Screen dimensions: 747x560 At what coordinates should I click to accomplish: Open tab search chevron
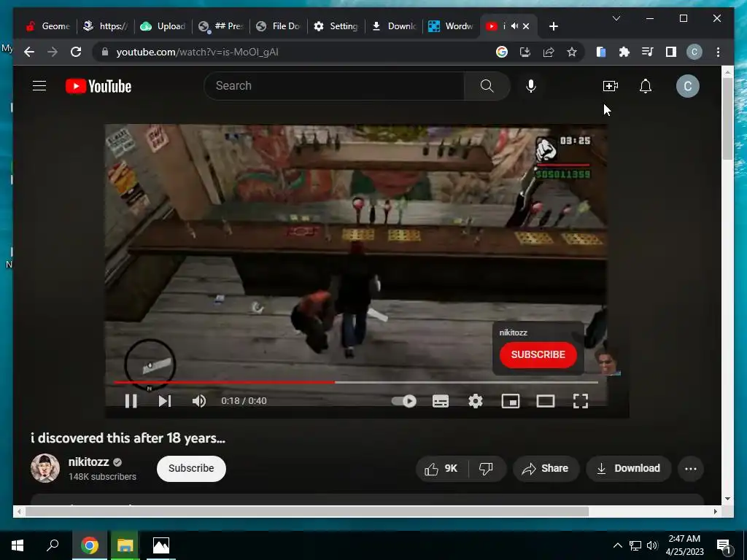(x=616, y=18)
